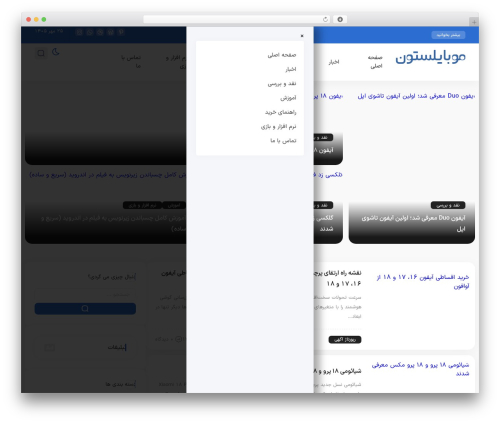The image size is (500, 423).
Task: Open صفحه اصلی in the header navigation
Action: 375,62
